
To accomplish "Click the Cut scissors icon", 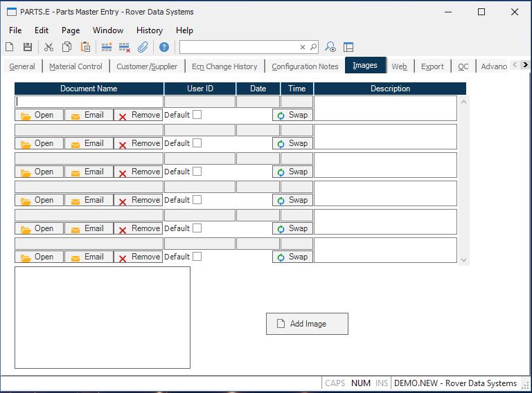I will pos(48,47).
